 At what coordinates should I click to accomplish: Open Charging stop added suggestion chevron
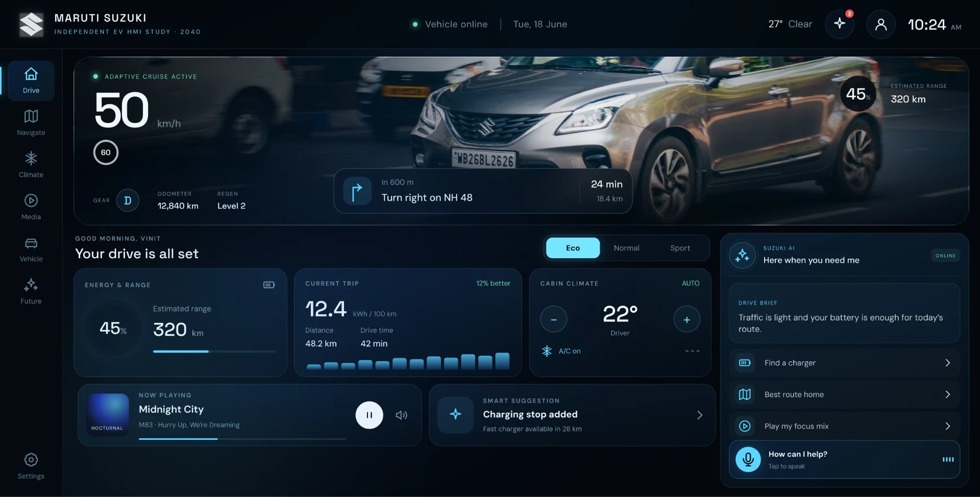(700, 415)
